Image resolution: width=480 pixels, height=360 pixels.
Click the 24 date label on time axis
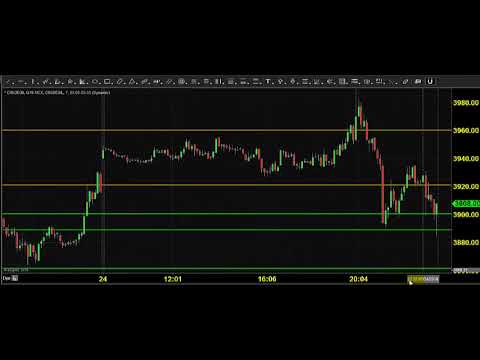click(x=103, y=279)
